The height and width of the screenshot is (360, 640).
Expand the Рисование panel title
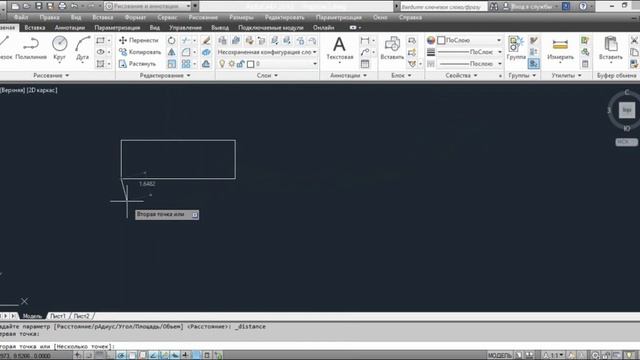point(51,76)
